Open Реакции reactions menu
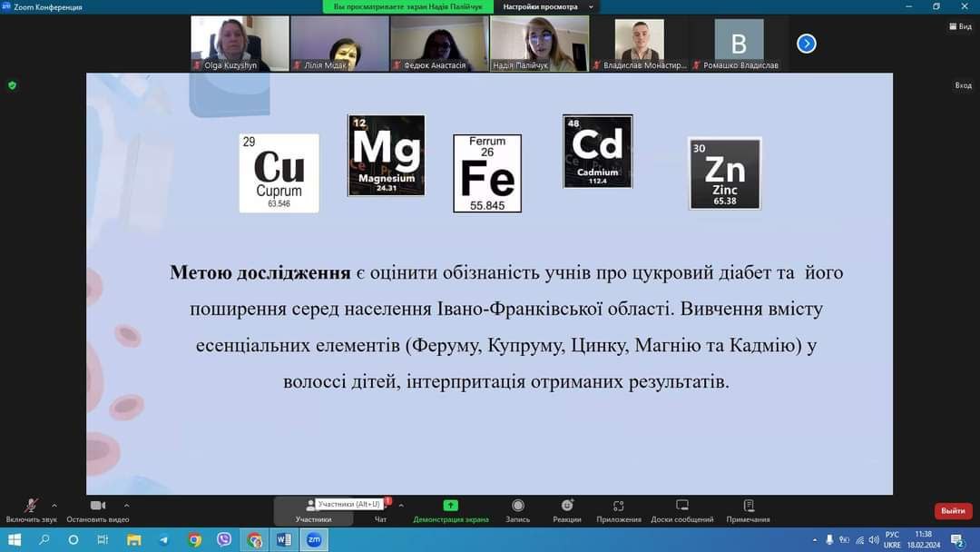This screenshot has height=552, width=980. (x=567, y=510)
